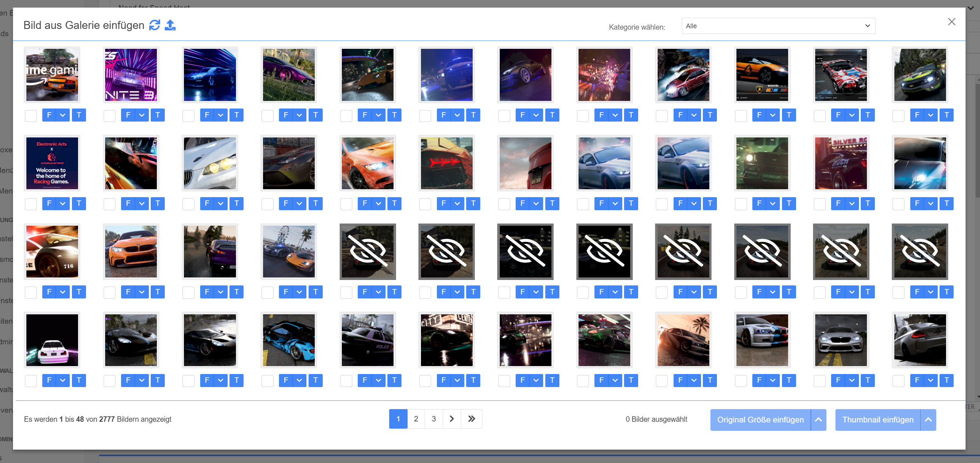Open arrow menu beside Original Größe einfügen
The image size is (980, 463).
pos(818,420)
